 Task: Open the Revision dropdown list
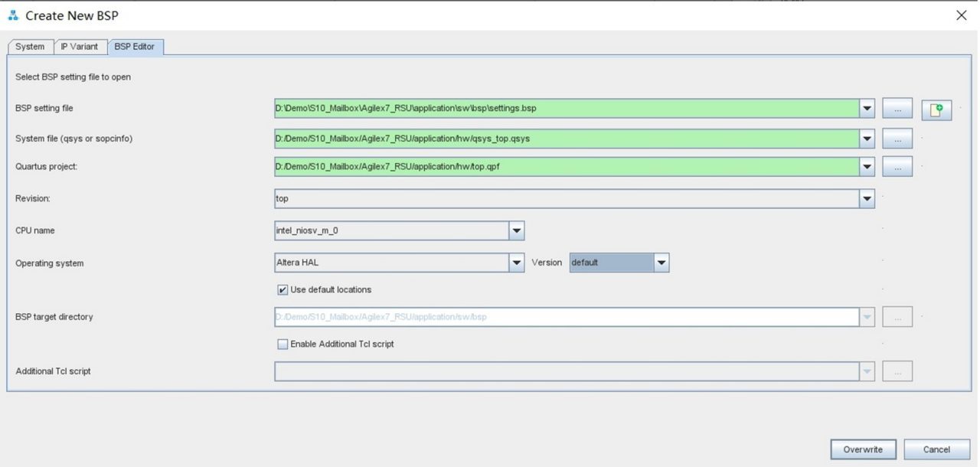click(x=867, y=198)
